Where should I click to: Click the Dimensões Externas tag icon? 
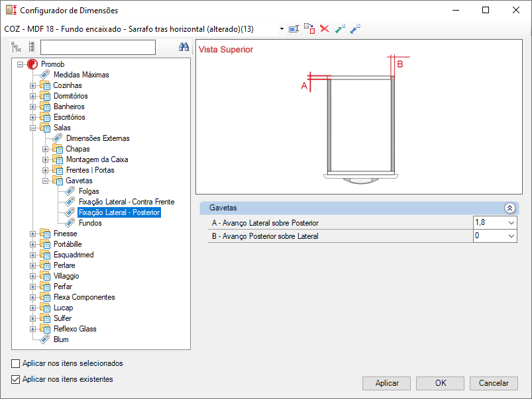pyautogui.click(x=58, y=138)
